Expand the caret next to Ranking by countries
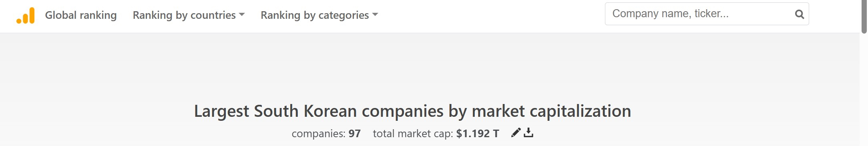868x146 pixels. pos(241,15)
